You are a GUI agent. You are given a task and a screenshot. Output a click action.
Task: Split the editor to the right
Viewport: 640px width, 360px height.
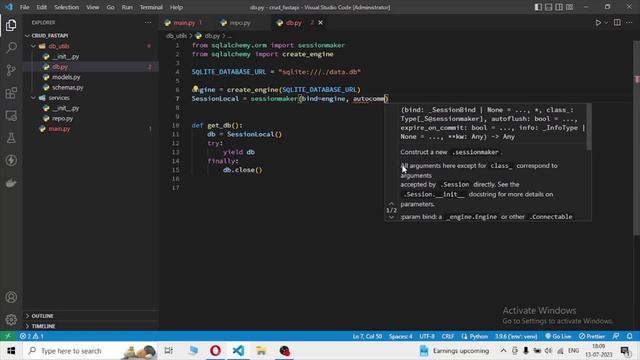617,23
